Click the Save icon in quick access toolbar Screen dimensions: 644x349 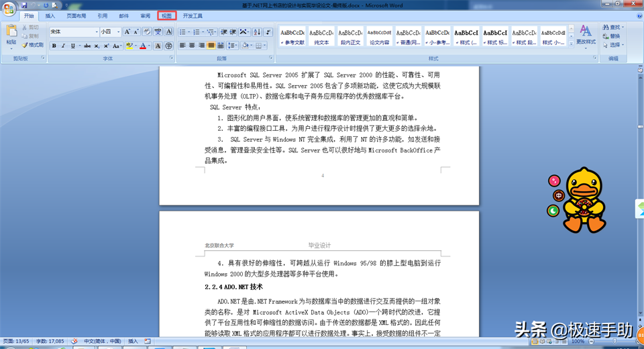pos(24,5)
